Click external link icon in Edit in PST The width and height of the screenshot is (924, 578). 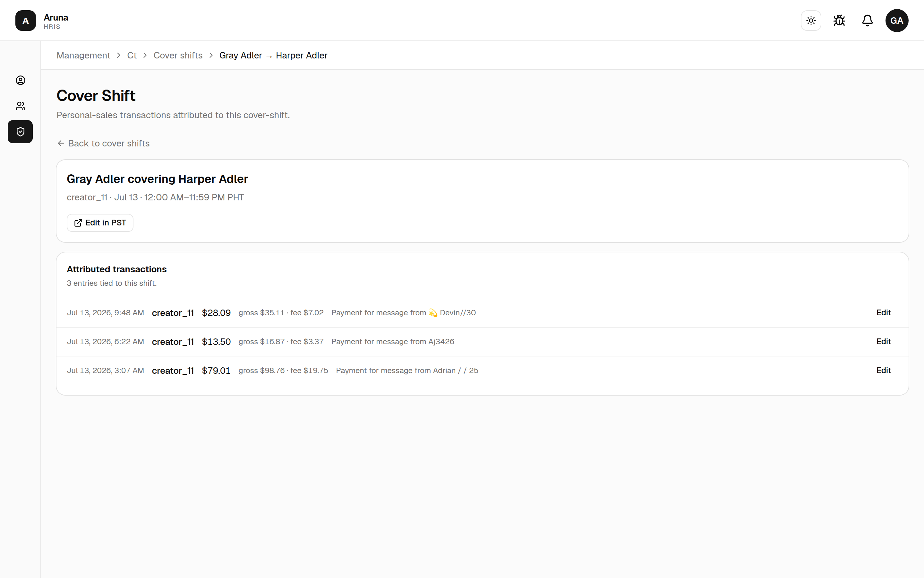point(78,223)
